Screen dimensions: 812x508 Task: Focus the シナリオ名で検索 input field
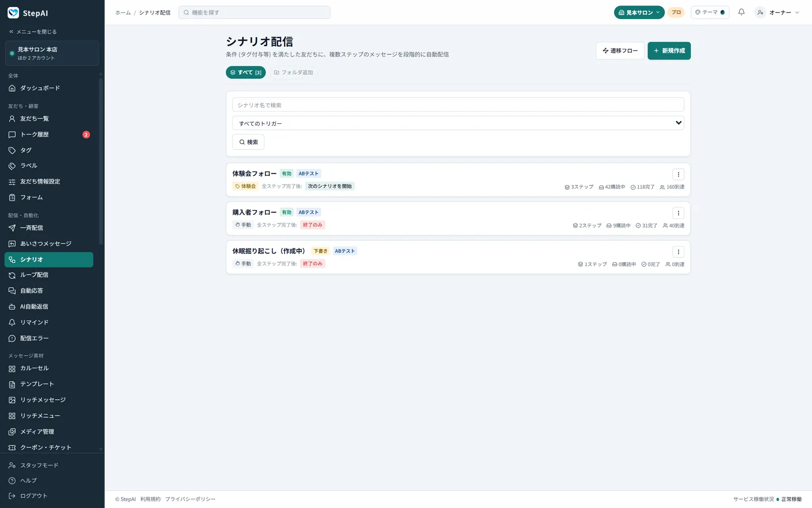[458, 105]
